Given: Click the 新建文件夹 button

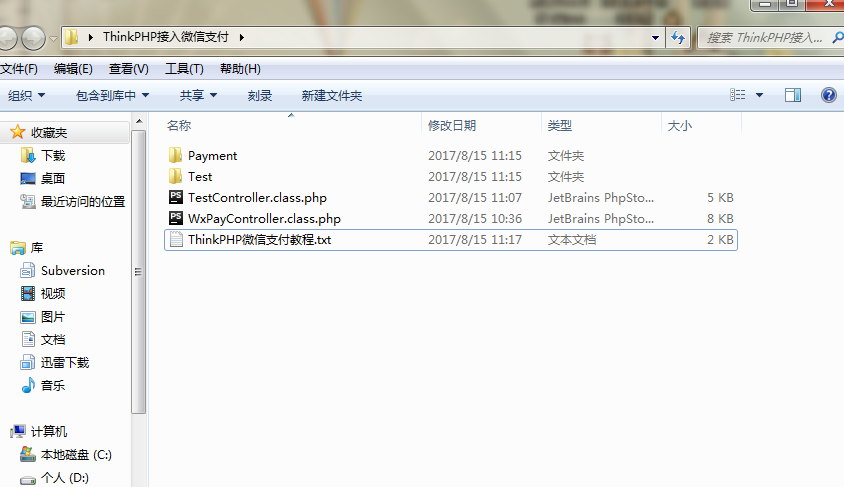Looking at the screenshot, I should pyautogui.click(x=332, y=95).
